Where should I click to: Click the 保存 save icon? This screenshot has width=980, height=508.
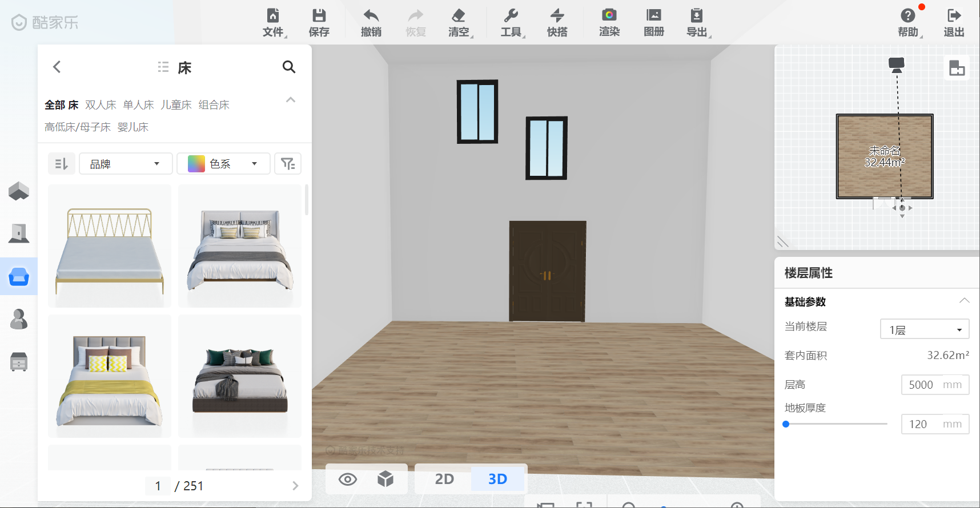point(319,15)
